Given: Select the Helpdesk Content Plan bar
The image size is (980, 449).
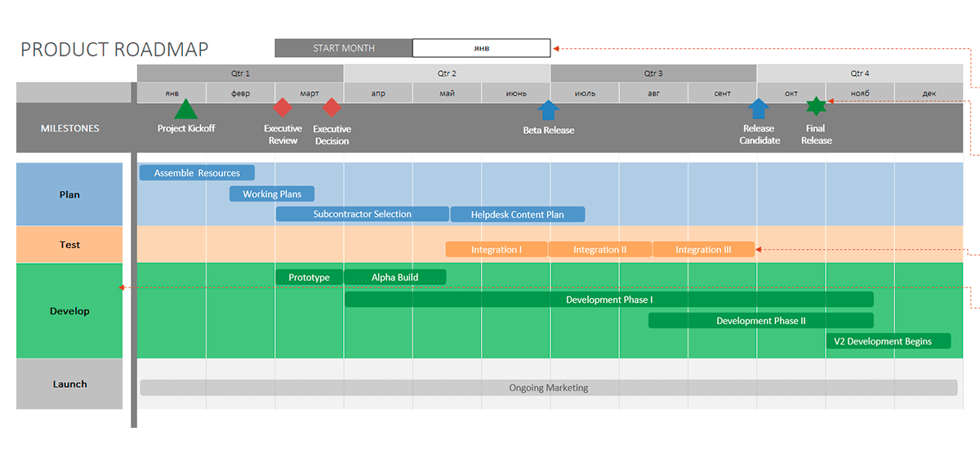Looking at the screenshot, I should point(518,215).
